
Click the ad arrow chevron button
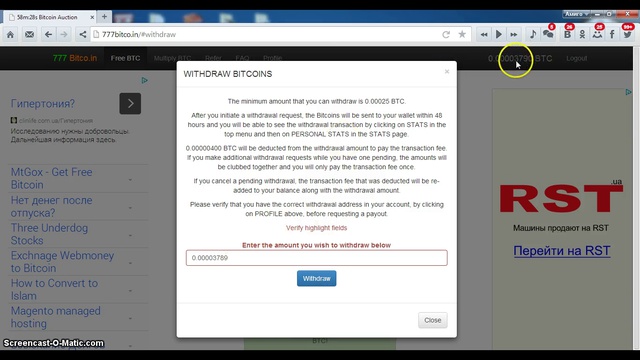pyautogui.click(x=130, y=104)
